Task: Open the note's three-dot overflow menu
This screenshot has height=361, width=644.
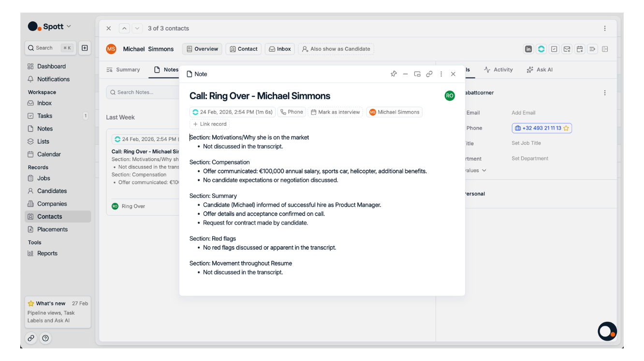Action: (441, 74)
